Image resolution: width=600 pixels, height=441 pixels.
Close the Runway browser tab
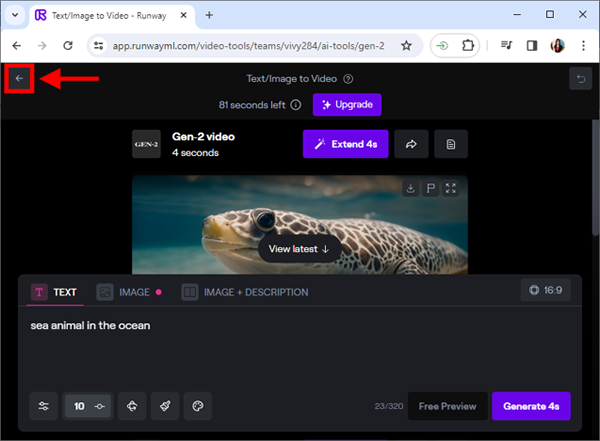(183, 15)
